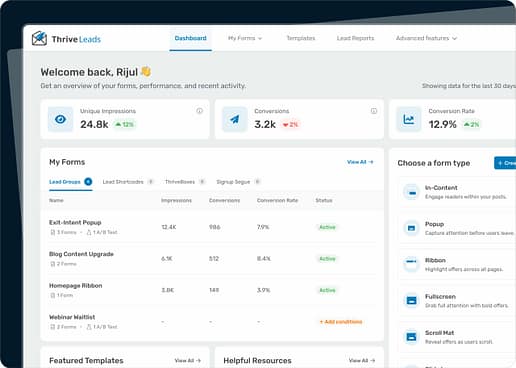Click the Status column header

click(x=324, y=200)
